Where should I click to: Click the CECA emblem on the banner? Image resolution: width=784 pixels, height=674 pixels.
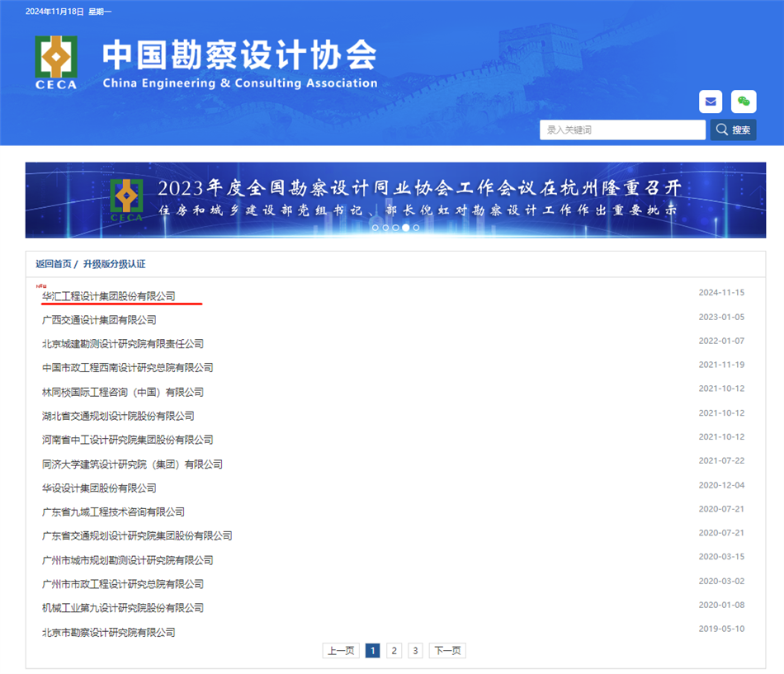pos(128,196)
